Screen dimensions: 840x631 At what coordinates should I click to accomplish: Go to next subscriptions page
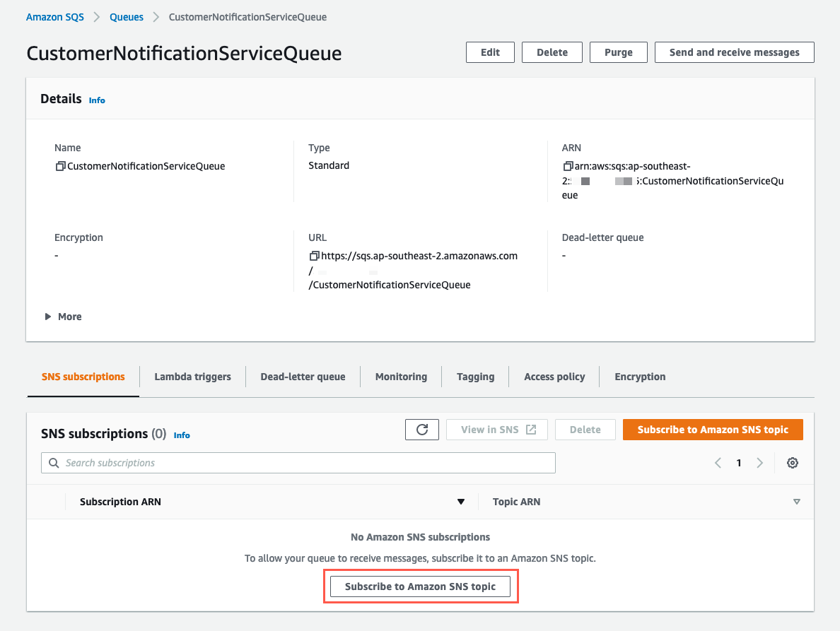coord(759,463)
